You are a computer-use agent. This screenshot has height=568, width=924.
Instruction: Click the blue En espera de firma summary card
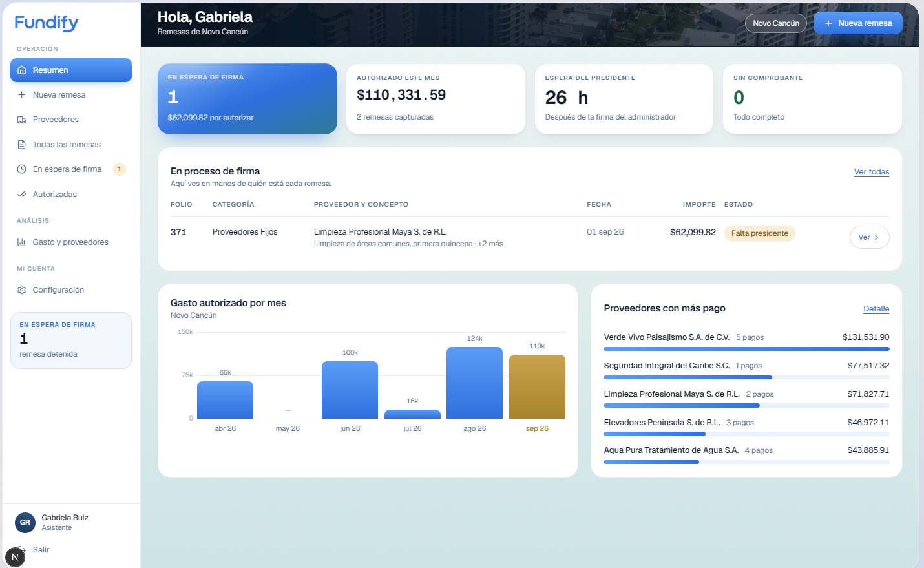(x=247, y=99)
